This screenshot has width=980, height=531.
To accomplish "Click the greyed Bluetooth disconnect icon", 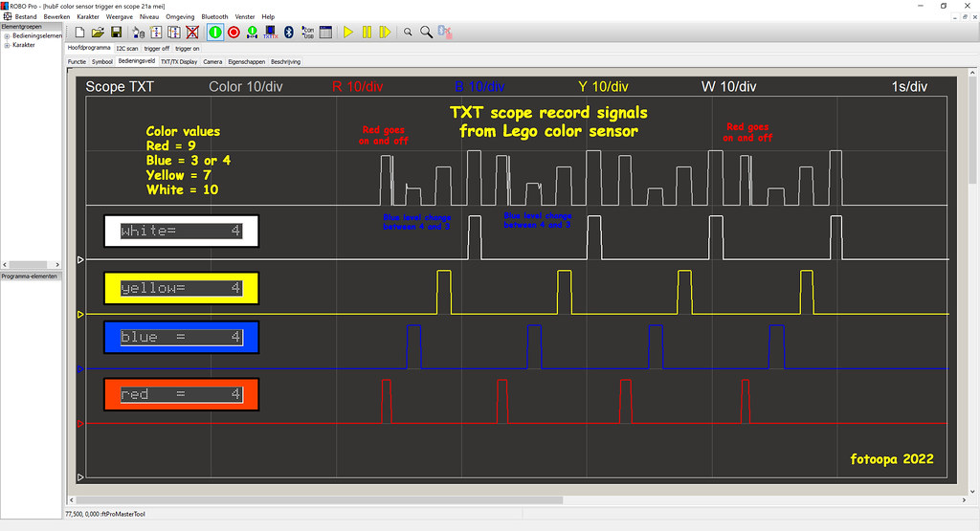I will [x=444, y=32].
